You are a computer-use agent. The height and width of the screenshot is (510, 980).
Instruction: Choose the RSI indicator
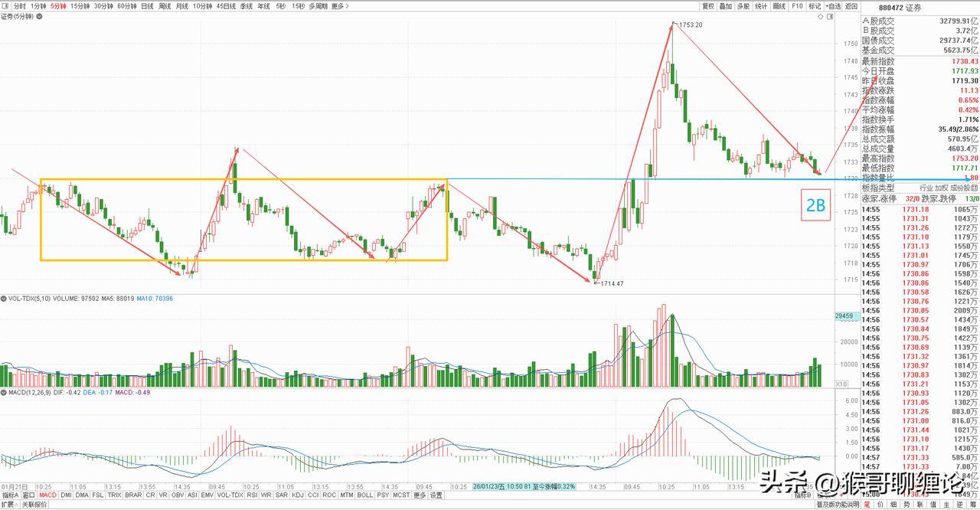(x=252, y=495)
